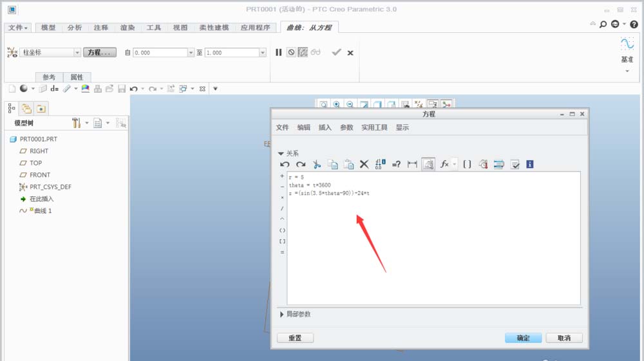Open fx function dropdown arrow
Screen dimensions: 644x361
click(454, 165)
